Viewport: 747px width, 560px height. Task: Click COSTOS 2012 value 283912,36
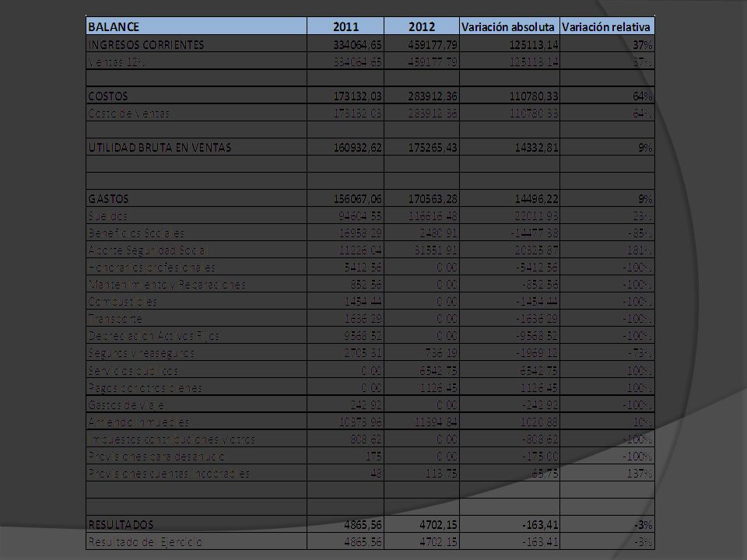pos(433,96)
